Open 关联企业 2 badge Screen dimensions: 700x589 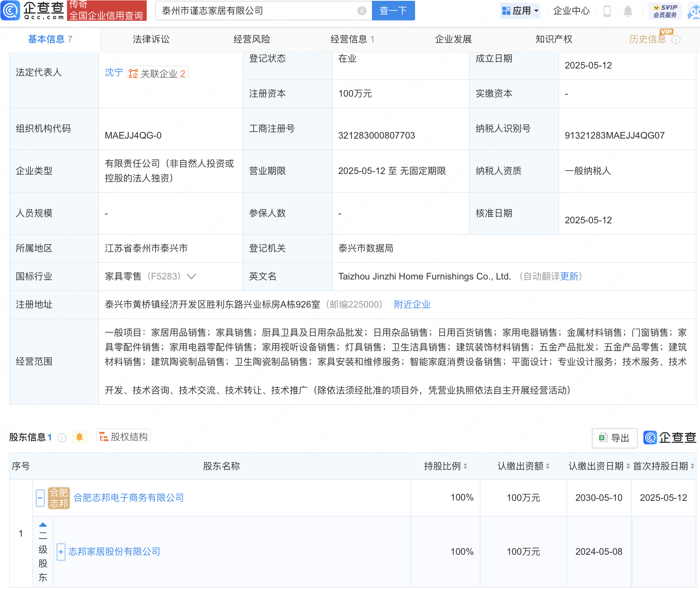click(x=157, y=73)
